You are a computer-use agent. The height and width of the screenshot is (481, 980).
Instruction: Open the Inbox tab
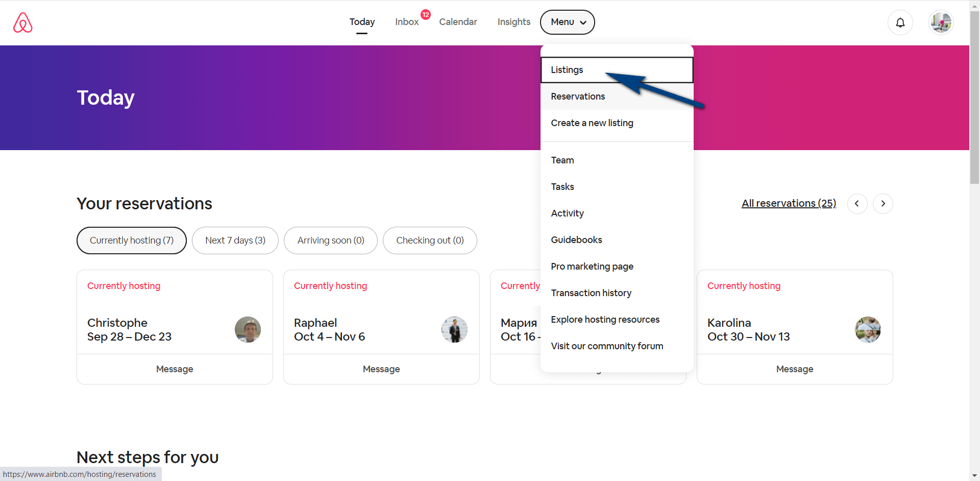407,22
